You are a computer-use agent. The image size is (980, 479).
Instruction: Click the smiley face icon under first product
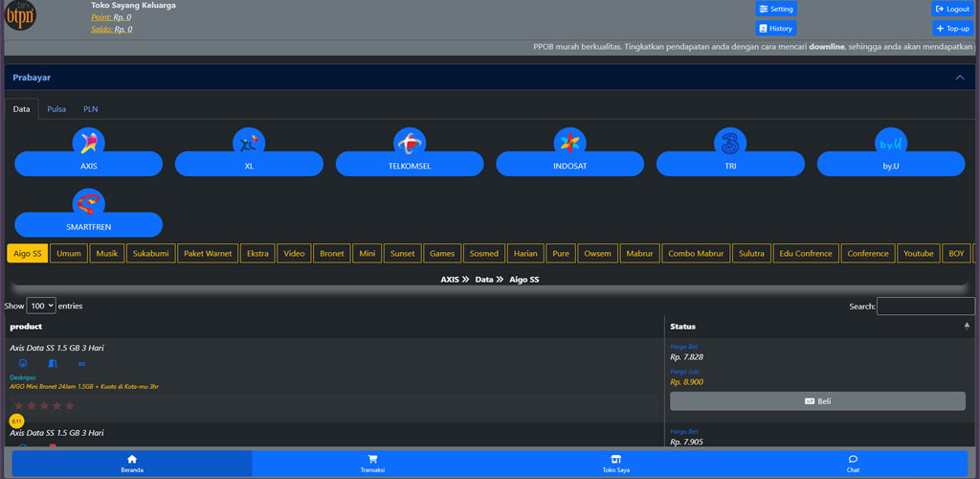pos(23,363)
